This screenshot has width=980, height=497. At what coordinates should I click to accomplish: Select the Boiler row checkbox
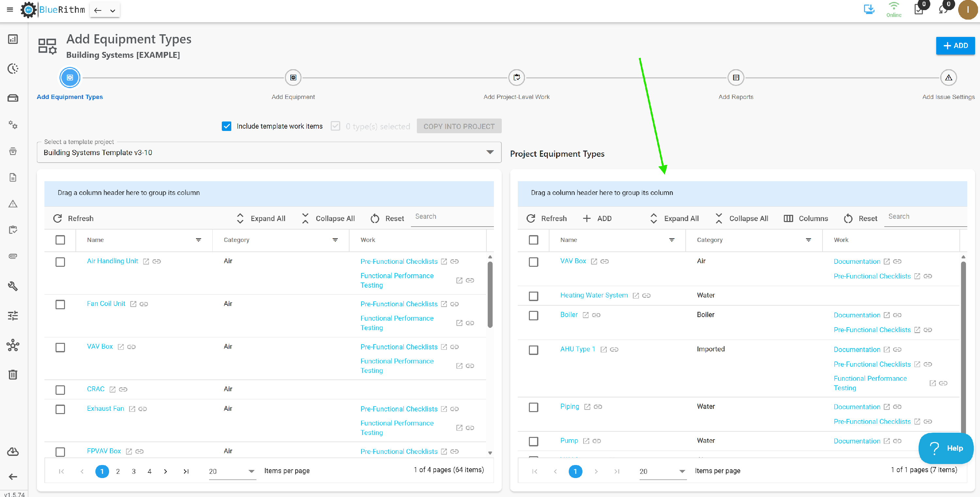click(533, 316)
